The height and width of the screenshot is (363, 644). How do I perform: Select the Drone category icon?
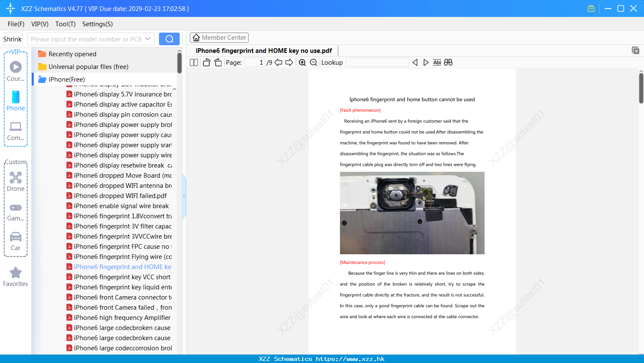point(16,181)
